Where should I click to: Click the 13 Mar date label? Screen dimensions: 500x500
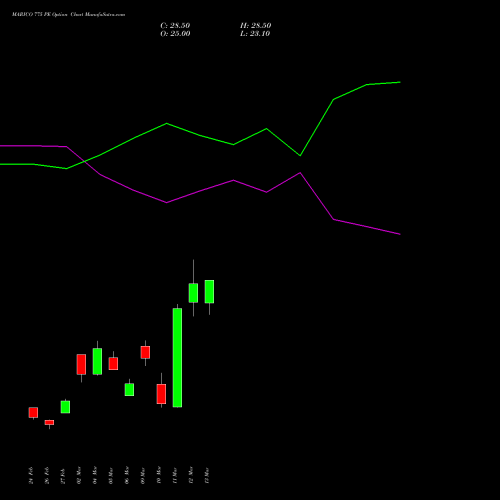tap(207, 476)
